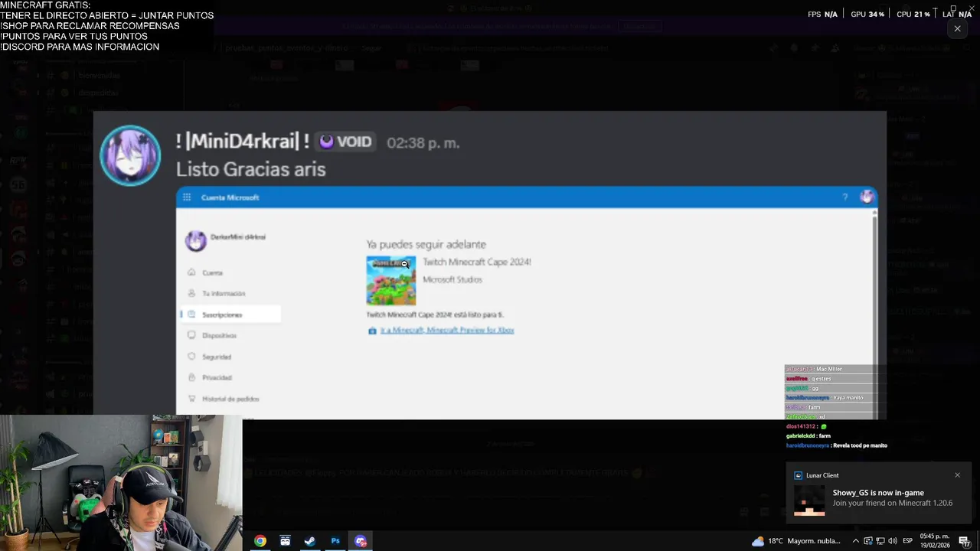980x551 pixels.
Task: Open the volume control in system tray
Action: tap(892, 541)
